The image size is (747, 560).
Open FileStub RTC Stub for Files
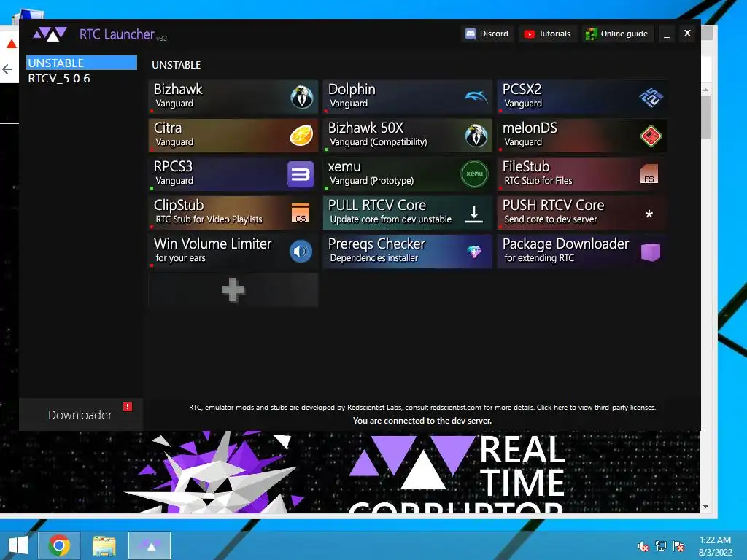[581, 174]
